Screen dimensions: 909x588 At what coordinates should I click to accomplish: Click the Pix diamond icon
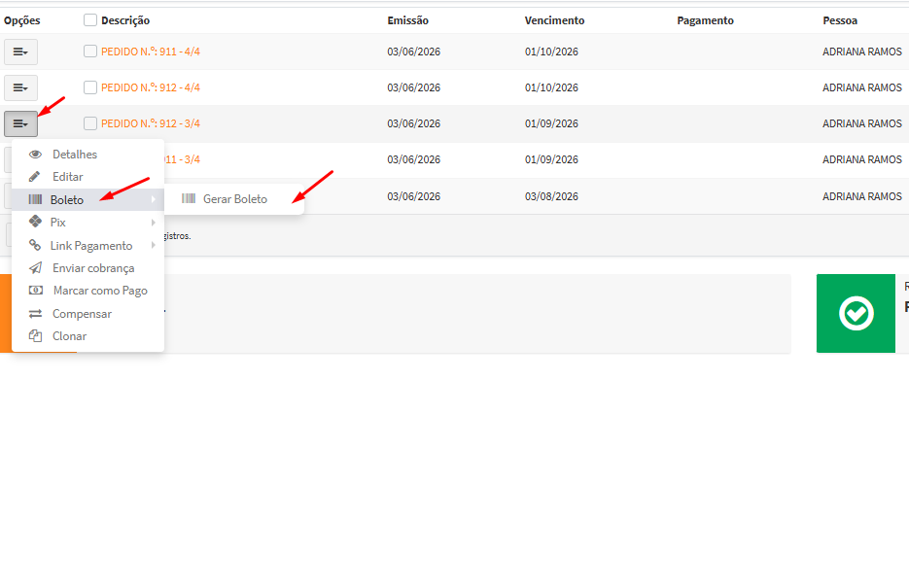[35, 222]
